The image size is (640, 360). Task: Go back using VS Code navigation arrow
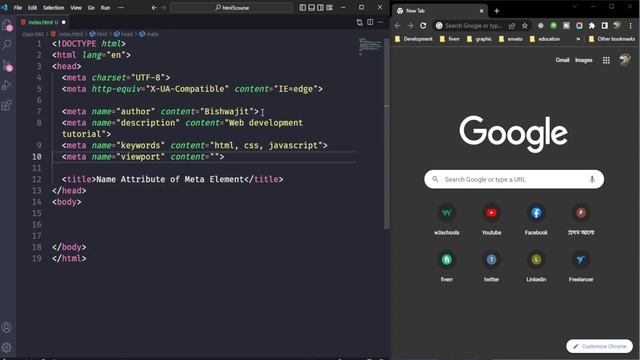(154, 7)
